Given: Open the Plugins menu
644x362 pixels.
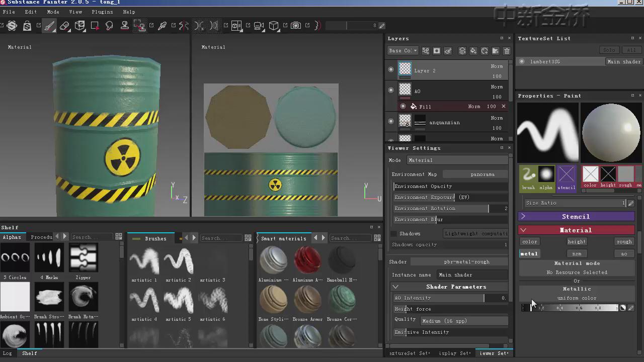Looking at the screenshot, I should (102, 12).
